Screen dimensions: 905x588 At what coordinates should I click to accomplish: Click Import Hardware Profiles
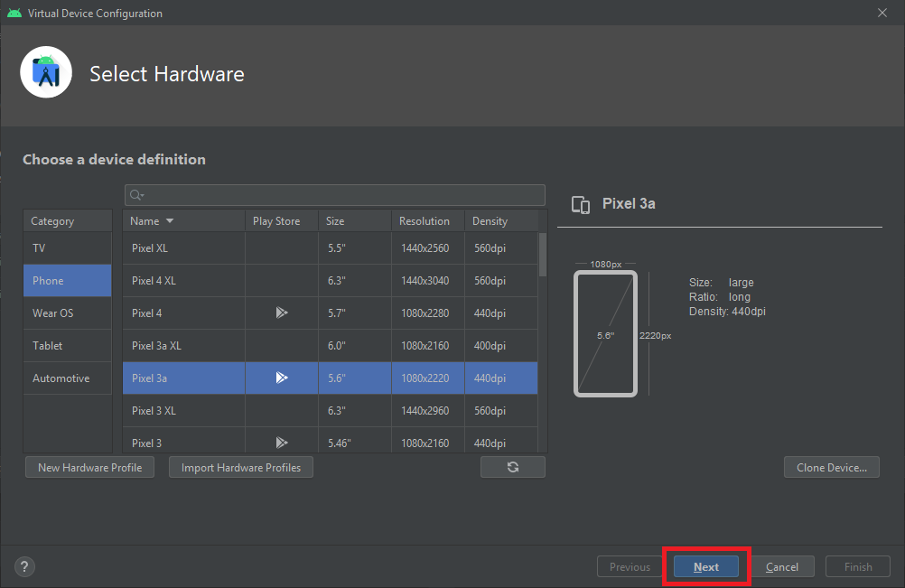(x=240, y=467)
